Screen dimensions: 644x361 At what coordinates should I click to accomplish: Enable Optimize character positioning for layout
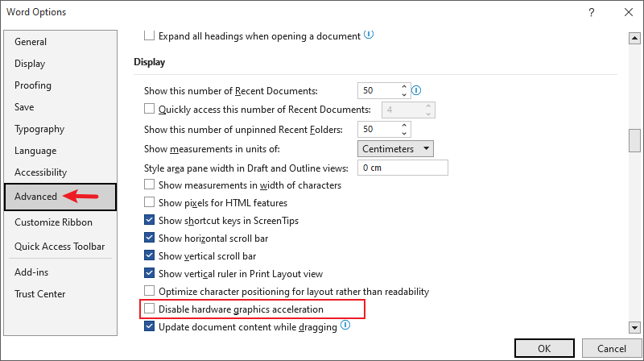[149, 291]
